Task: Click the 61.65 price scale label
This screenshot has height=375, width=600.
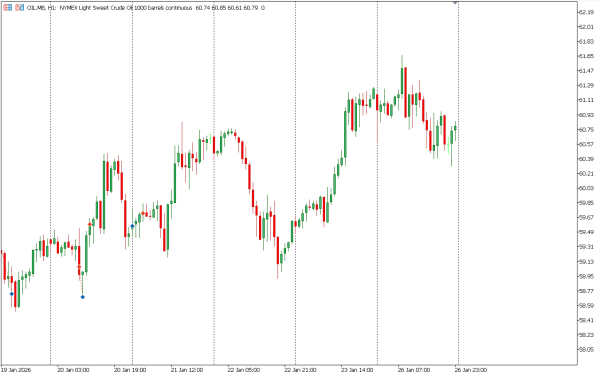Action: click(x=586, y=56)
